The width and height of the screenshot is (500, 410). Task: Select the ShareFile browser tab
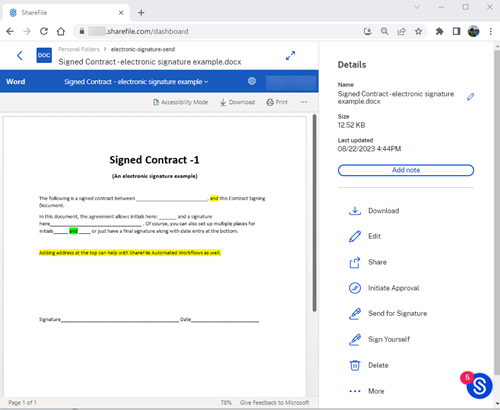point(66,13)
